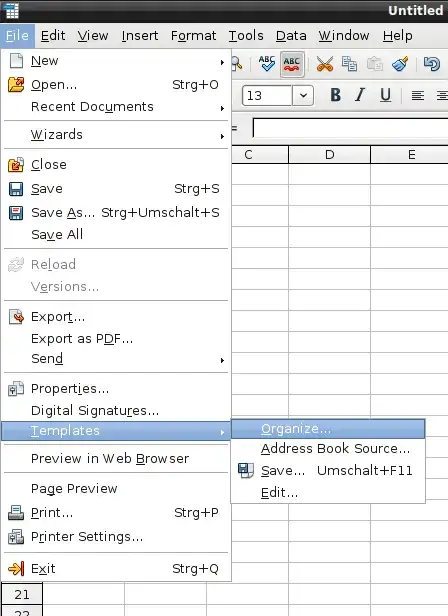This screenshot has height=616, width=448.
Task: Toggle Italic formatting
Action: coord(360,95)
